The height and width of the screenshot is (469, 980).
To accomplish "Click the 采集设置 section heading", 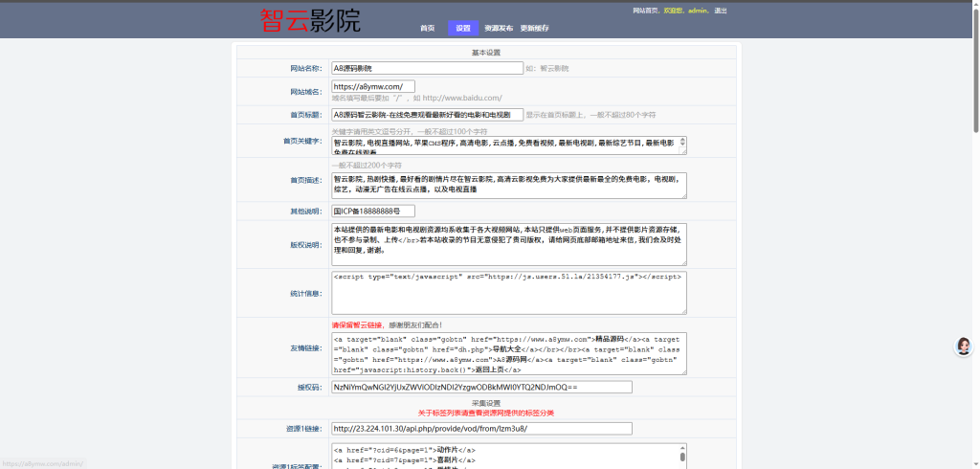I will click(485, 403).
